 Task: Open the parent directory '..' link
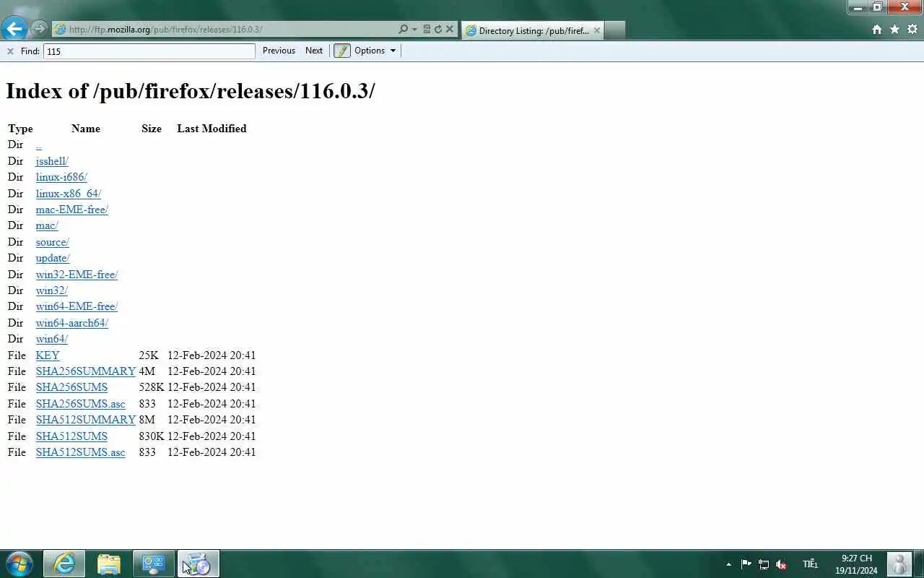point(39,144)
